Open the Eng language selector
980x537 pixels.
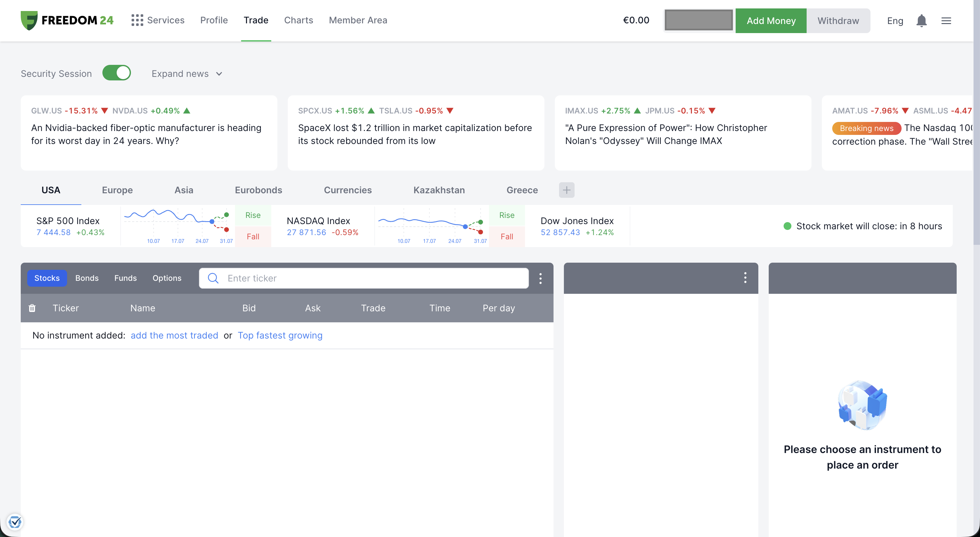click(x=895, y=20)
